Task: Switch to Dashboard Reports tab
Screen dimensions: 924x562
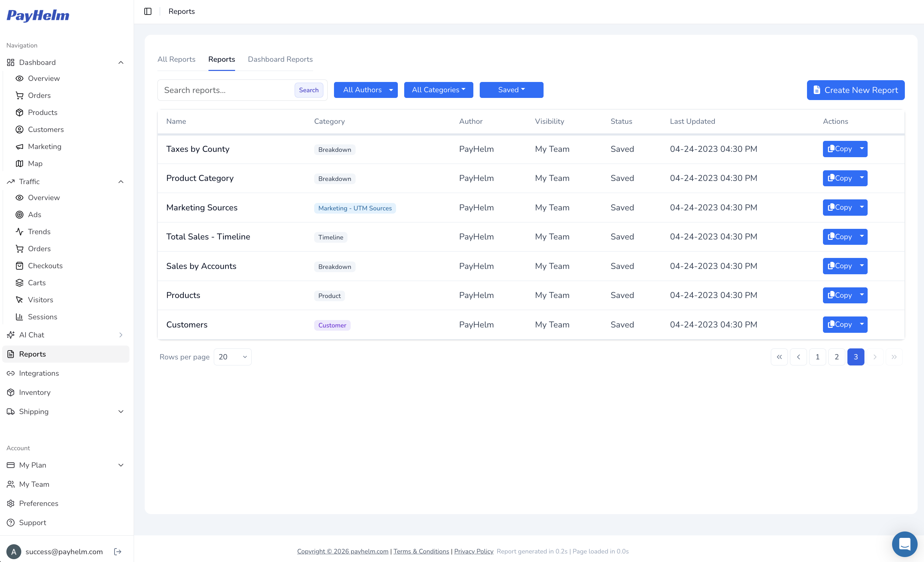Action: click(280, 59)
